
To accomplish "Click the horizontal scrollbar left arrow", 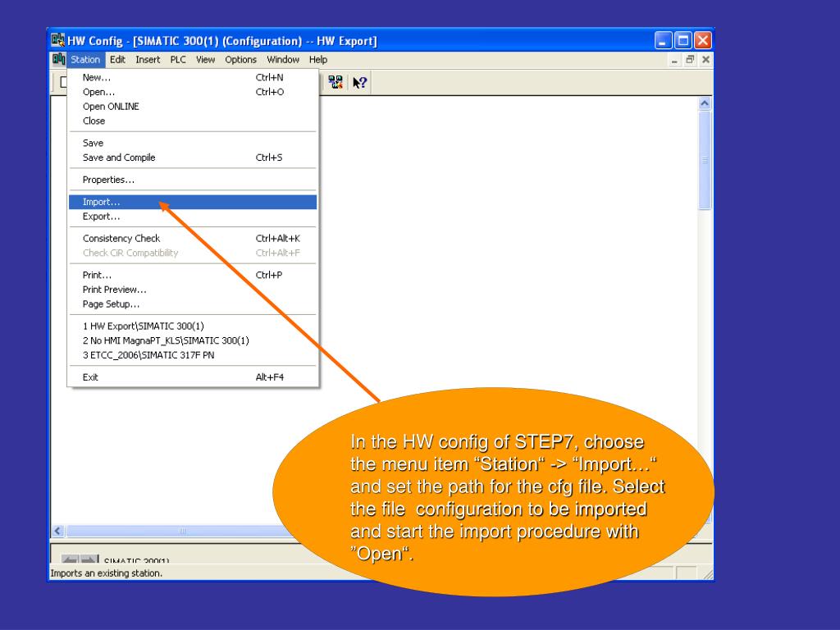I will [58, 531].
